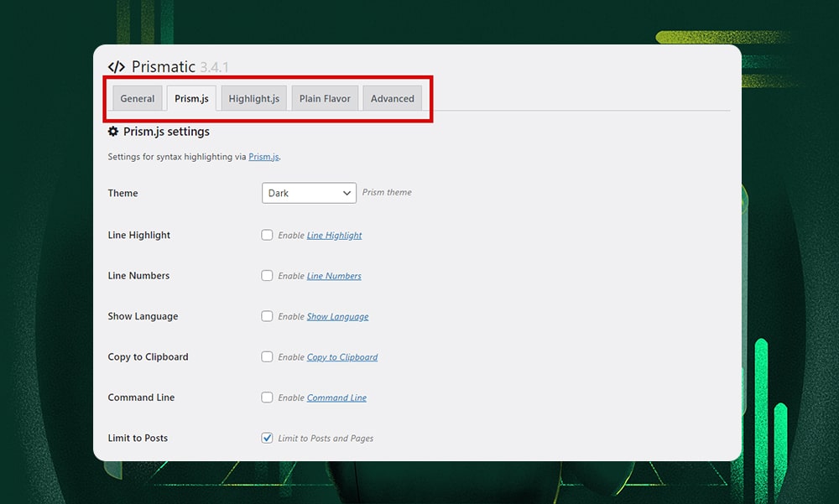This screenshot has width=839, height=504.
Task: Enable the Line Numbers checkbox
Action: [x=267, y=275]
